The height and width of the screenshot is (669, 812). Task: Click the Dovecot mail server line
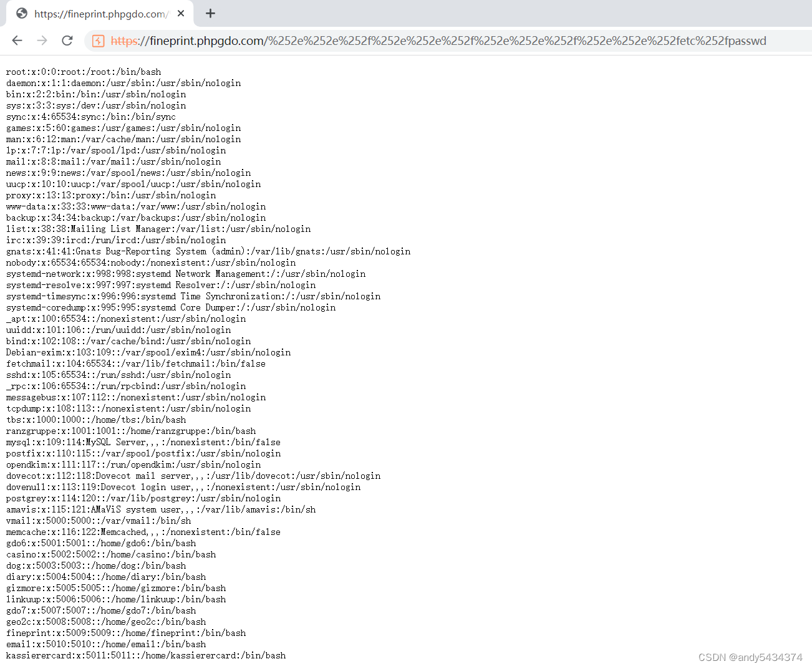[193, 476]
